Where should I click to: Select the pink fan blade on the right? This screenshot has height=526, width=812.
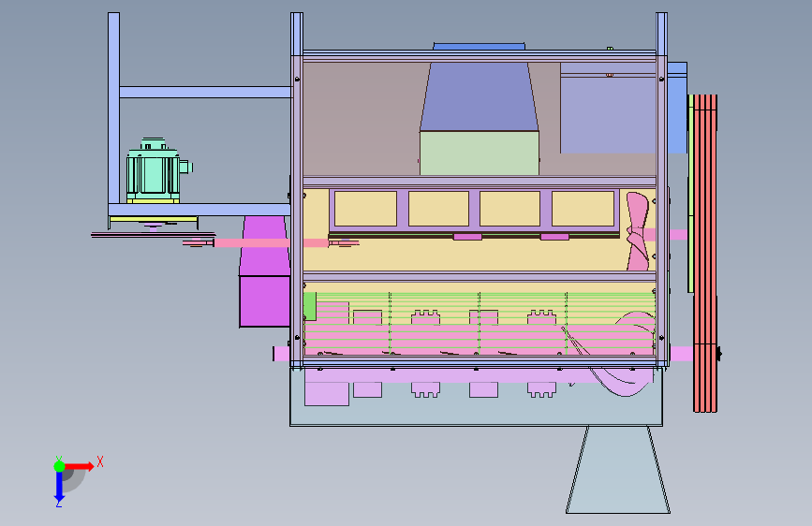click(638, 231)
